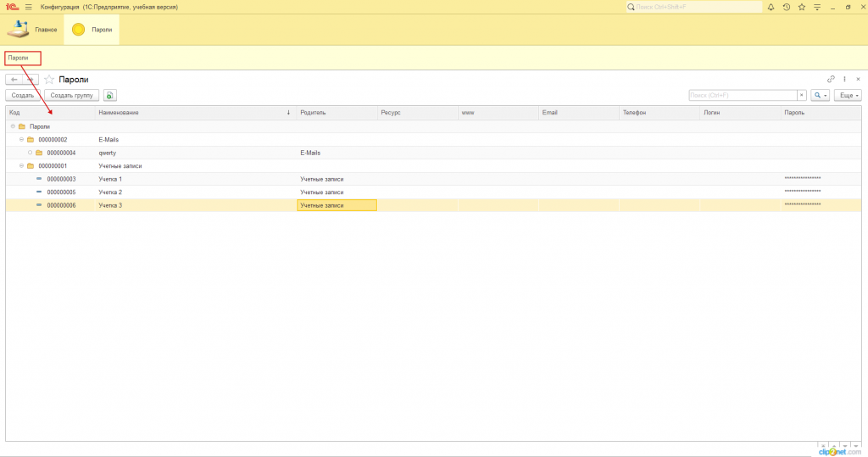Click Создать button

tap(23, 95)
